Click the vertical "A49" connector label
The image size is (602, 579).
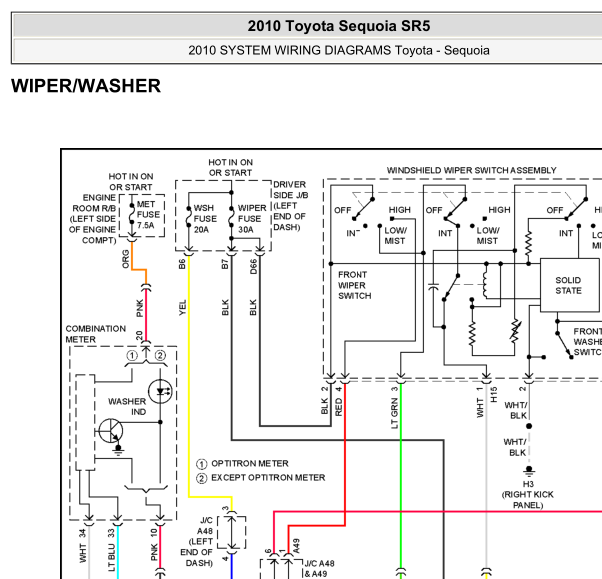click(296, 546)
